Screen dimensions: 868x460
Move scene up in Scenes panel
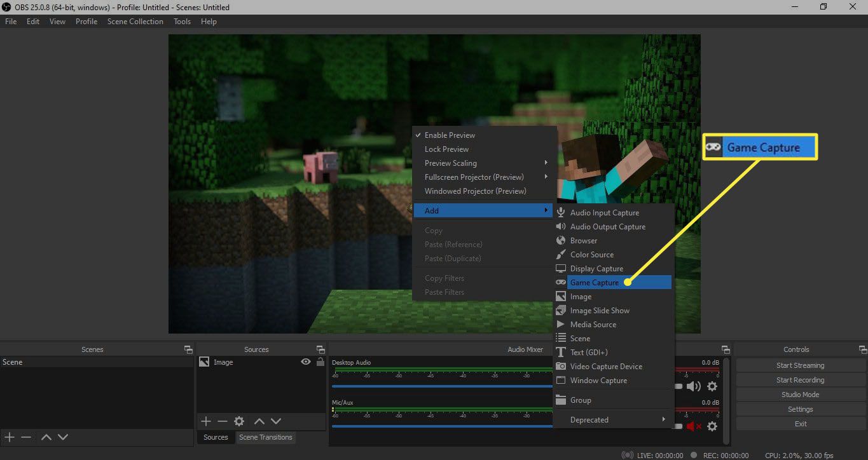[46, 437]
